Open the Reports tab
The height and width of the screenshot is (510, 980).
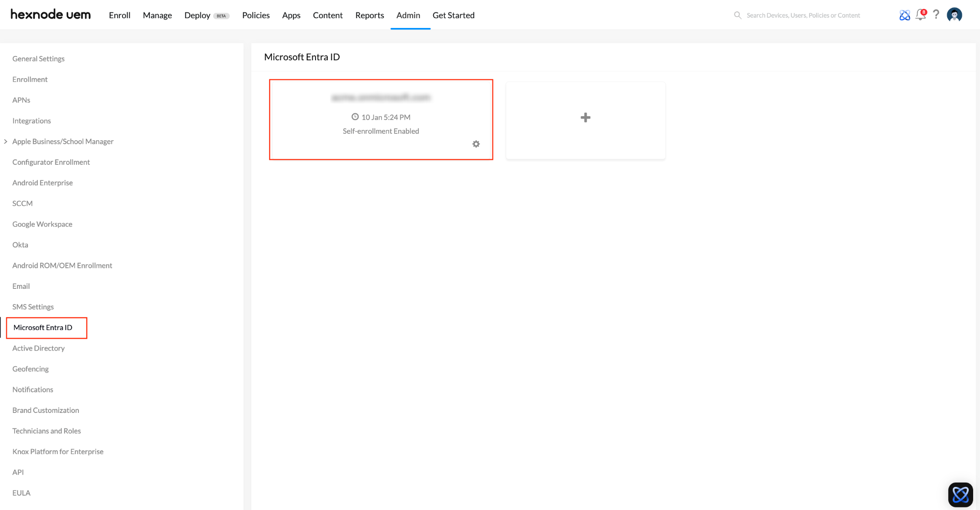click(x=369, y=15)
